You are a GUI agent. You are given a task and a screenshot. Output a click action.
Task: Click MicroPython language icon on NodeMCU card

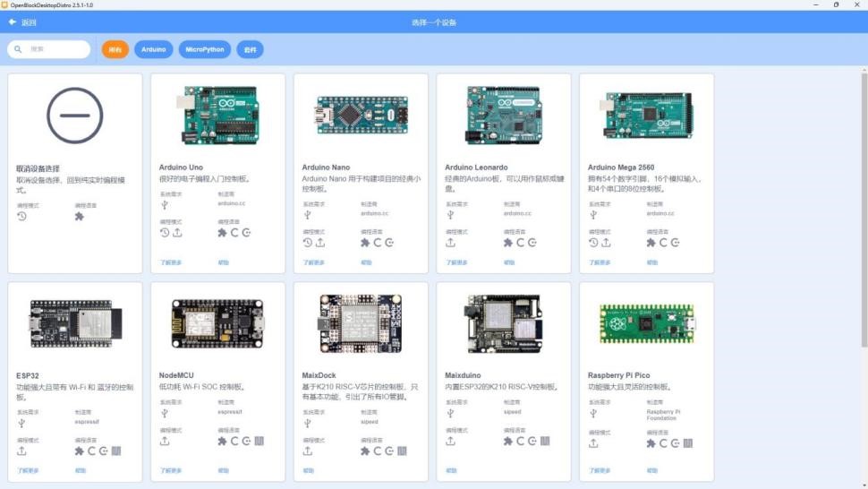click(x=260, y=441)
